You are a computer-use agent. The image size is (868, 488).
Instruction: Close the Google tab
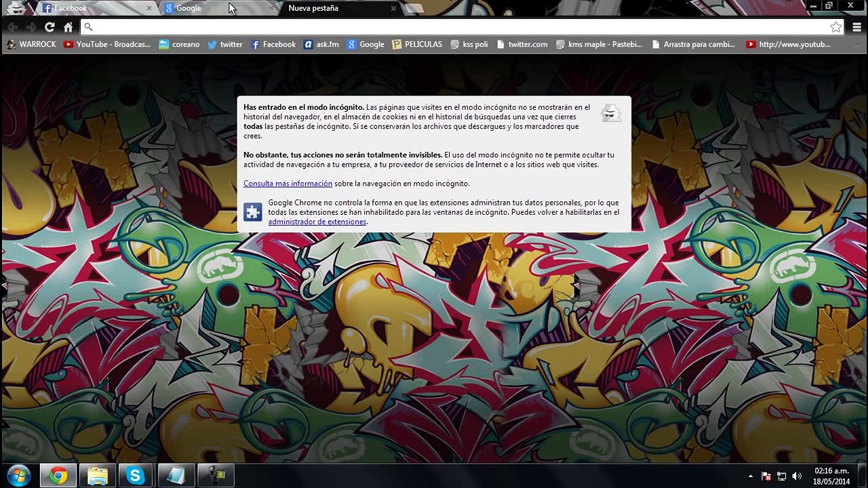[271, 8]
